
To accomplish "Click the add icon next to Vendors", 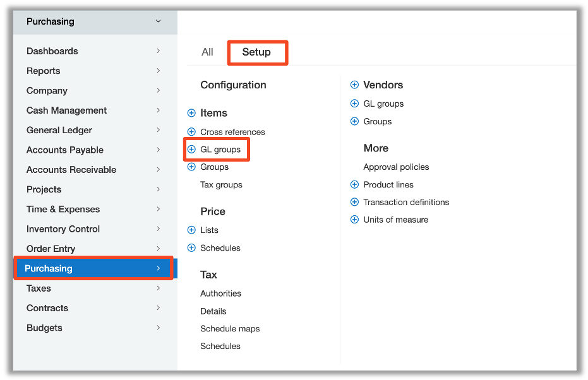I will (x=354, y=85).
